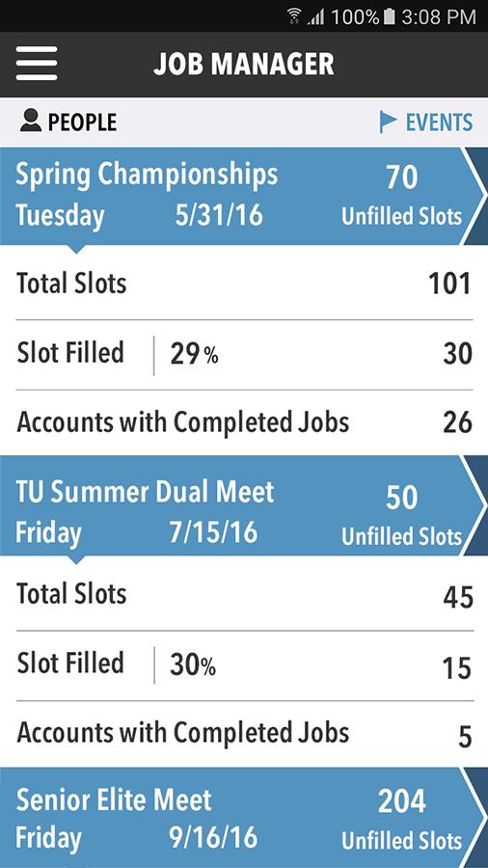
Task: Switch to the EVENTS tab
Action: (426, 122)
